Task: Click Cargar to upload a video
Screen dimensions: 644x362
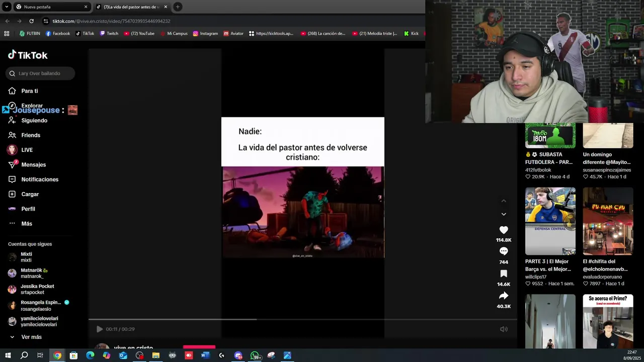Action: [24, 194]
